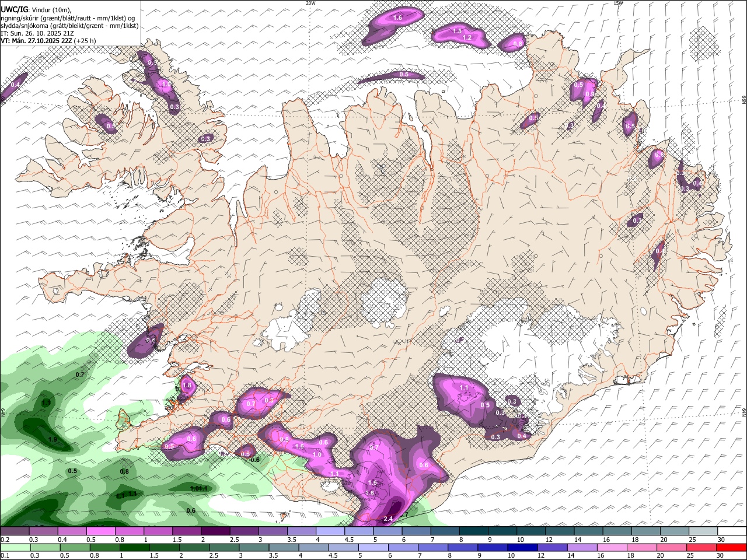747x560 pixels.
Task: Pick the darkest green lower legend swatch at 1
Action: (134, 547)
